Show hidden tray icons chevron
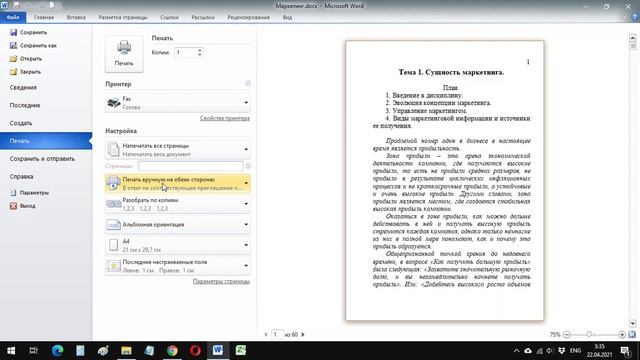This screenshot has height=360, width=640. pyautogui.click(x=516, y=351)
